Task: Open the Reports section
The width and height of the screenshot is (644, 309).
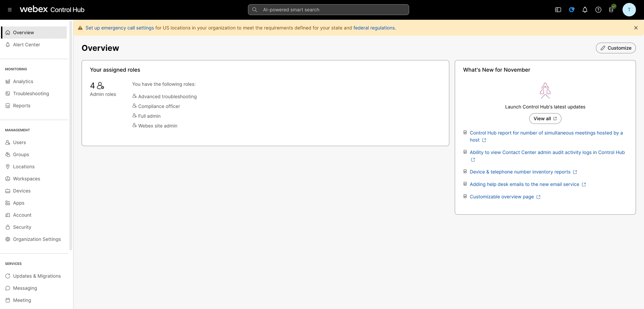Action: (x=21, y=105)
